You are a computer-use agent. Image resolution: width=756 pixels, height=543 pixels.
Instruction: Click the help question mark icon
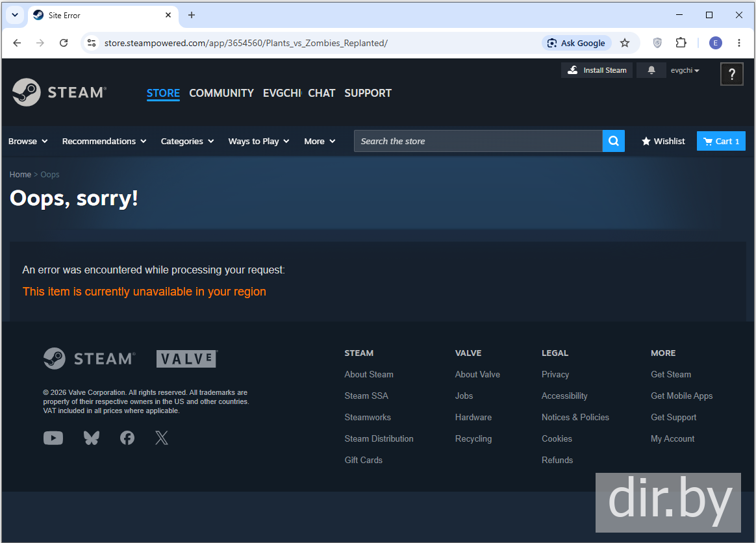[731, 74]
